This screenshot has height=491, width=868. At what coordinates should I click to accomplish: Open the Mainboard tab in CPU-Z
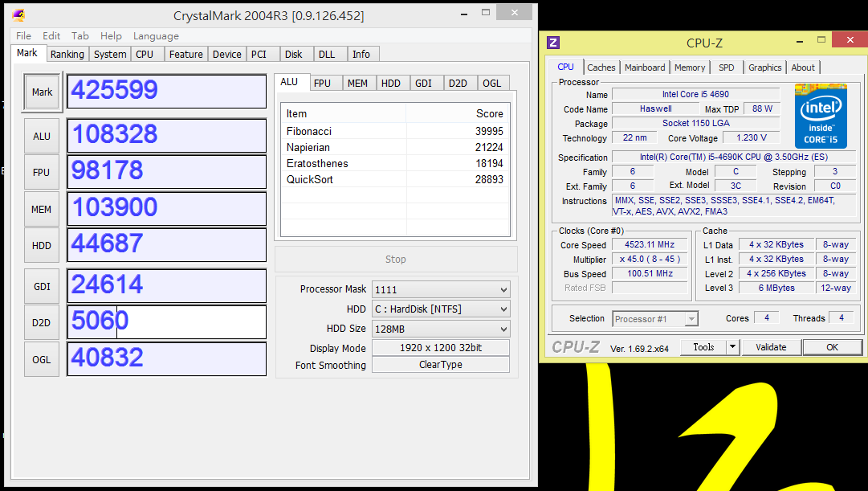click(645, 68)
